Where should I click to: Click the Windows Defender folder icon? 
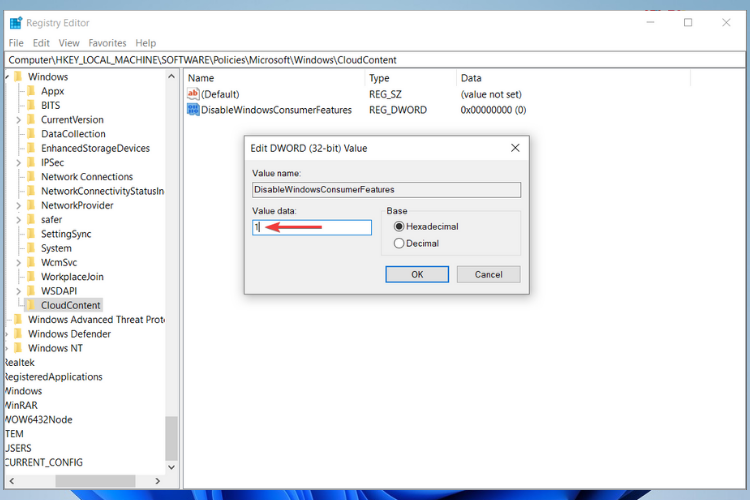point(18,334)
